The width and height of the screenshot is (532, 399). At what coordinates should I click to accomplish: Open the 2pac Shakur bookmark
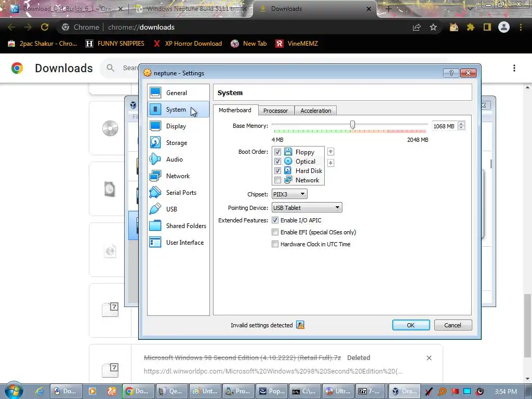click(43, 44)
